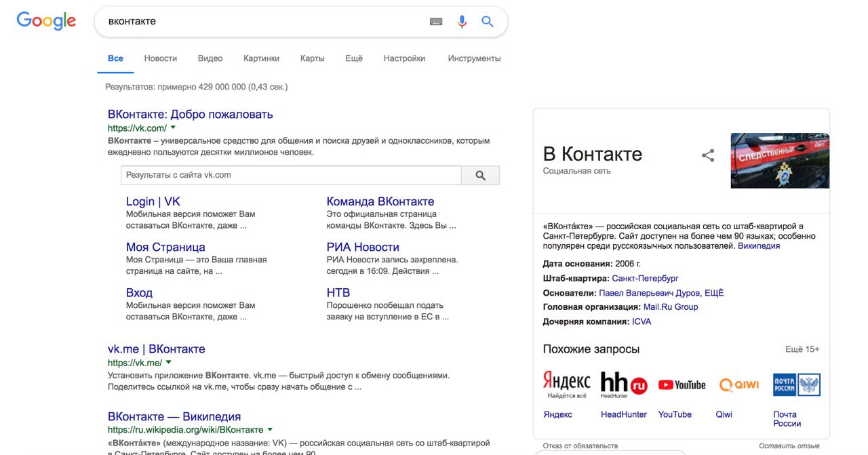Switch to the Картинки tab
The image size is (868, 455).
[x=262, y=58]
